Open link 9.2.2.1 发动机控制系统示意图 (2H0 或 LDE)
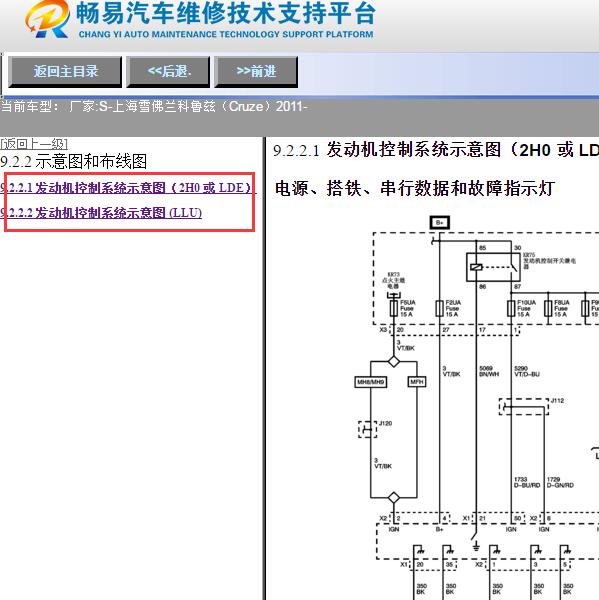Viewport: 599px width, 600px height. click(x=126, y=188)
